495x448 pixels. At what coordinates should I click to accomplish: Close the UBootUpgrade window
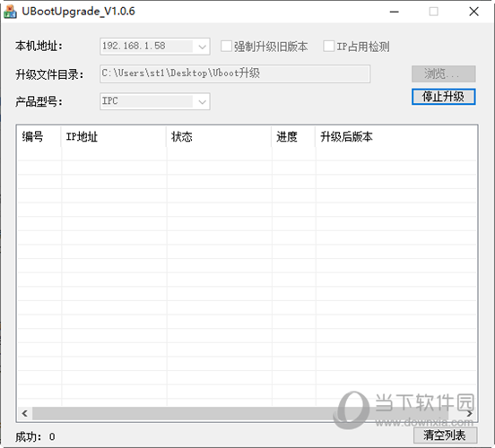(473, 12)
